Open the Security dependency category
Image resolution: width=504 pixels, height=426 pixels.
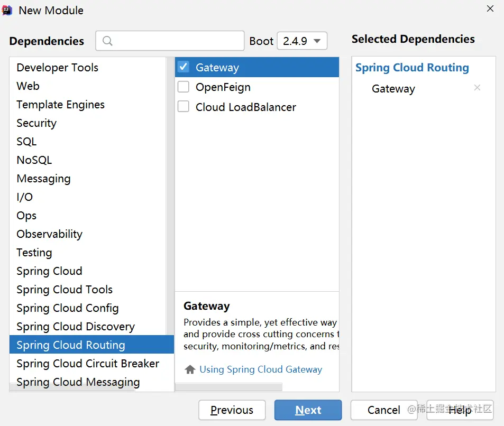coord(36,123)
